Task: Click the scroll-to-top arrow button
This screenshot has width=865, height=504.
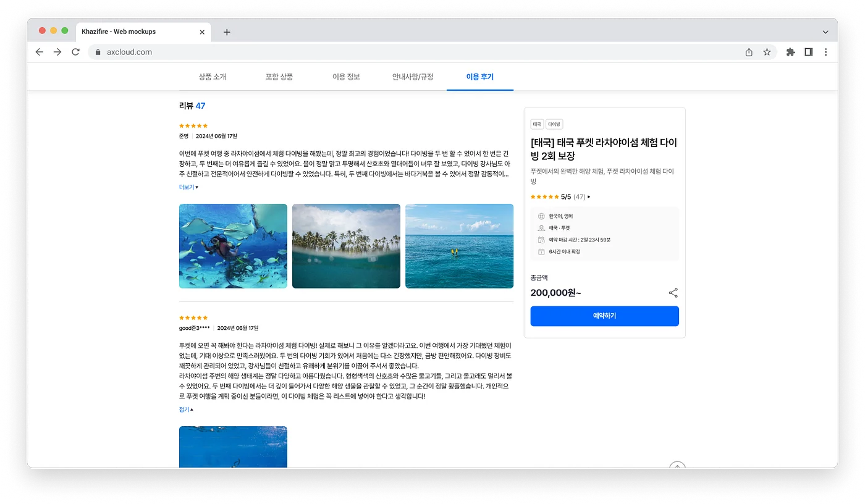Action: pyautogui.click(x=677, y=466)
